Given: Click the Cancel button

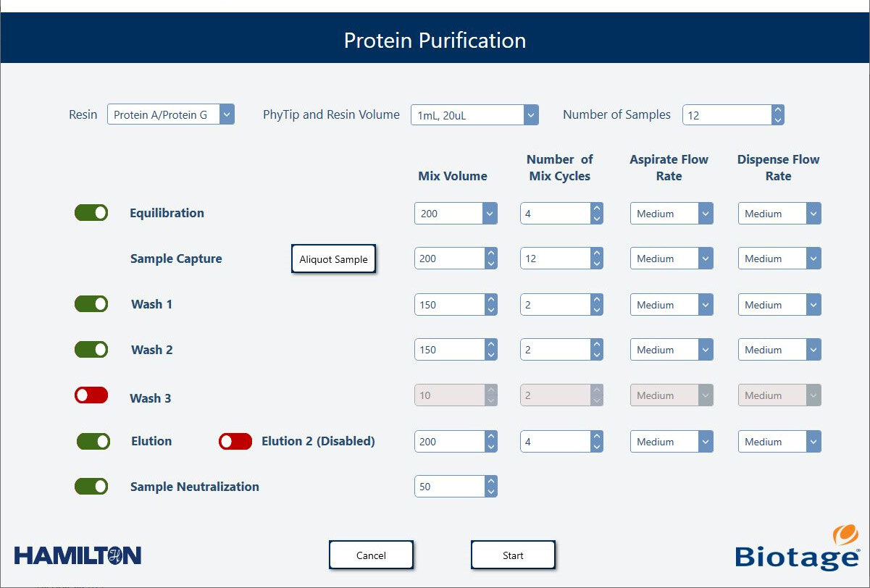Looking at the screenshot, I should click(x=371, y=555).
